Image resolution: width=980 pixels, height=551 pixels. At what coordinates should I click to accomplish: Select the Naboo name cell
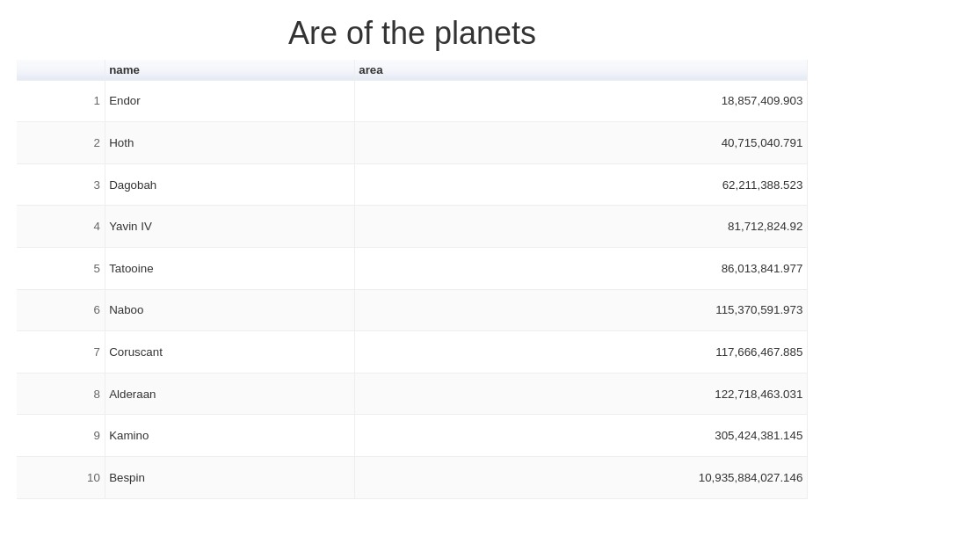(229, 310)
